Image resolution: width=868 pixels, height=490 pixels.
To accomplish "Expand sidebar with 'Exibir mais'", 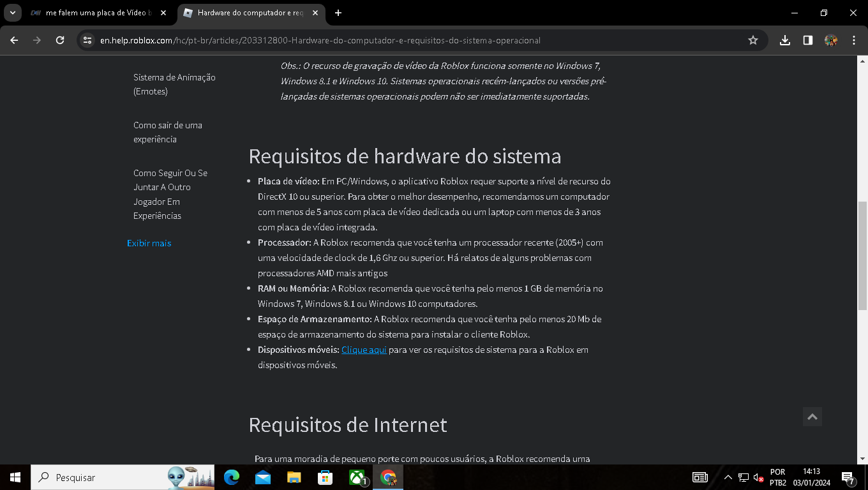I will [149, 243].
